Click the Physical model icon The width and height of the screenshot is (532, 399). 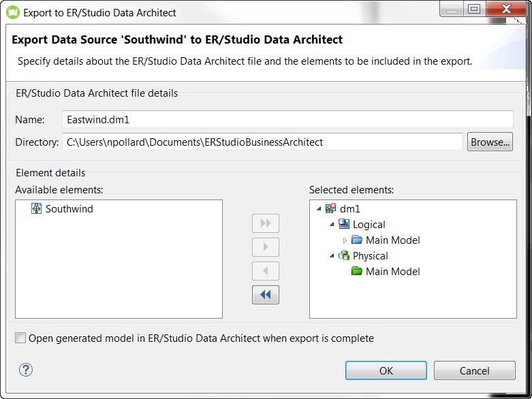click(x=344, y=255)
